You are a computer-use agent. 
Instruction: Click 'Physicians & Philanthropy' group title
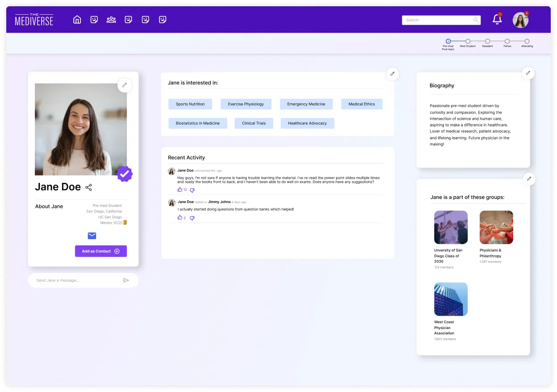pos(490,253)
